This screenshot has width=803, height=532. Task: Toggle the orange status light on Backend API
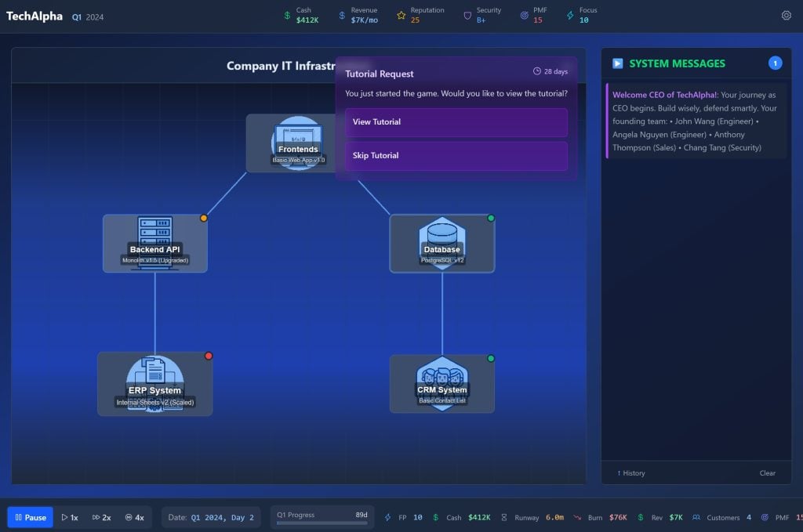[204, 219]
